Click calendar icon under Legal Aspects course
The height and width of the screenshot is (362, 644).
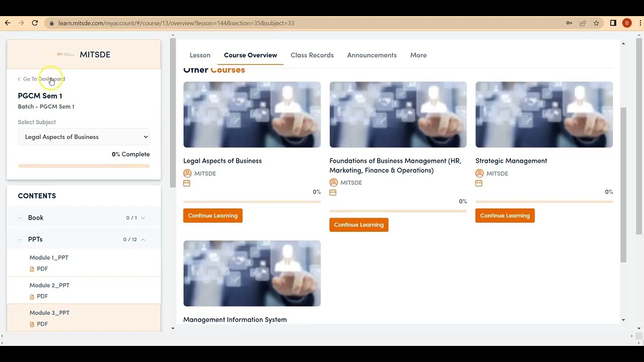187,184
